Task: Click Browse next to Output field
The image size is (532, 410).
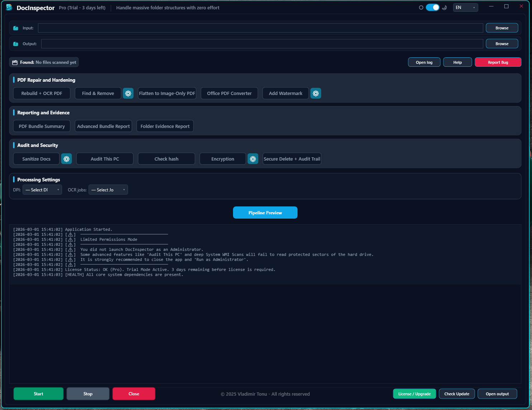Action: pos(502,44)
